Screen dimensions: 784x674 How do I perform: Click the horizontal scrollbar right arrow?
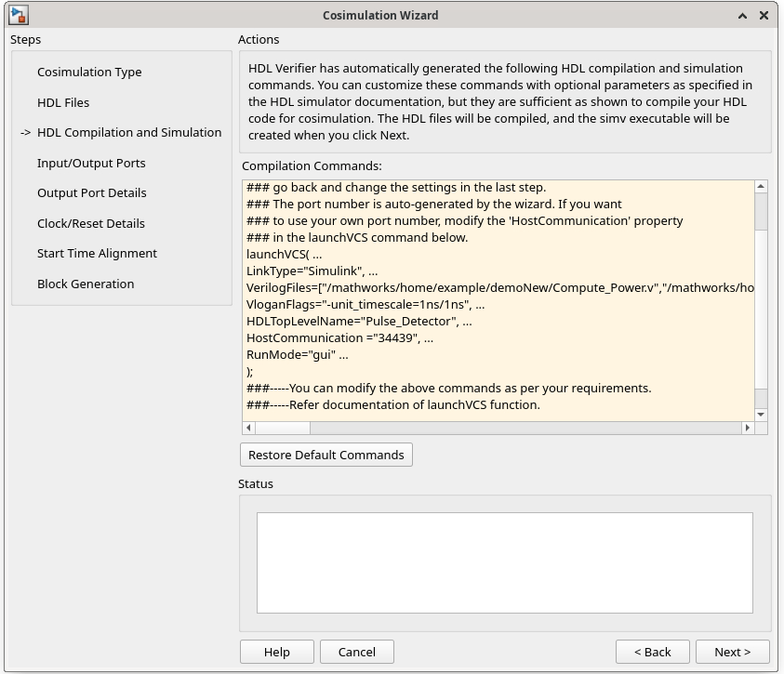(x=747, y=428)
